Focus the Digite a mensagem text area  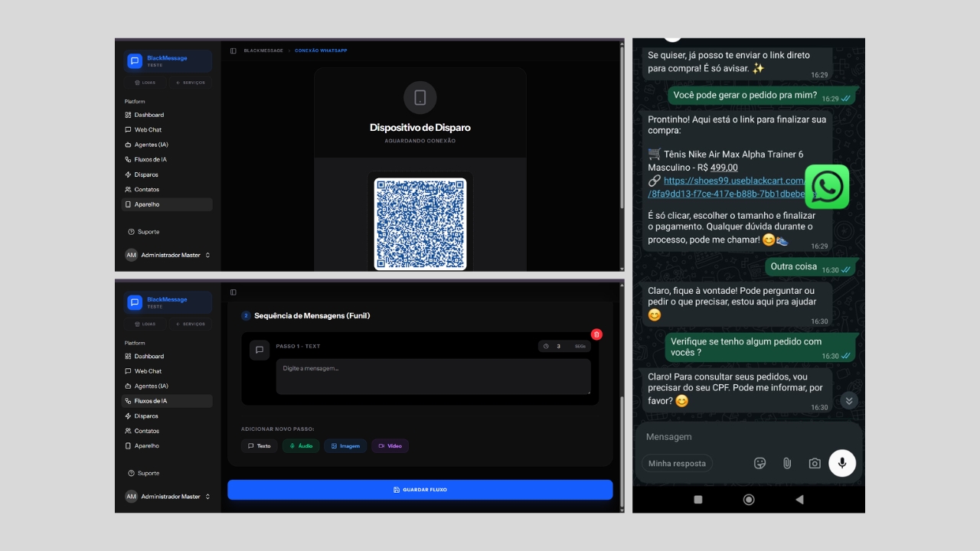pyautogui.click(x=433, y=377)
